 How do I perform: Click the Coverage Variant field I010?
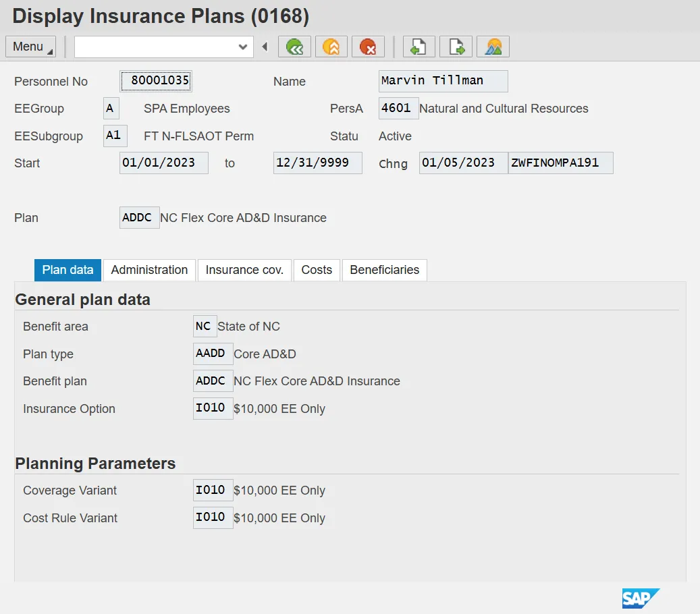tap(213, 491)
